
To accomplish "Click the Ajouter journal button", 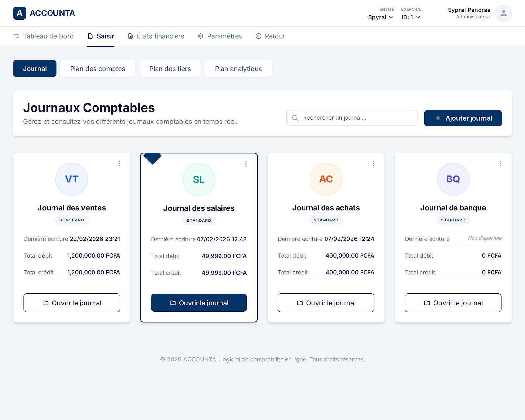I will coord(463,118).
